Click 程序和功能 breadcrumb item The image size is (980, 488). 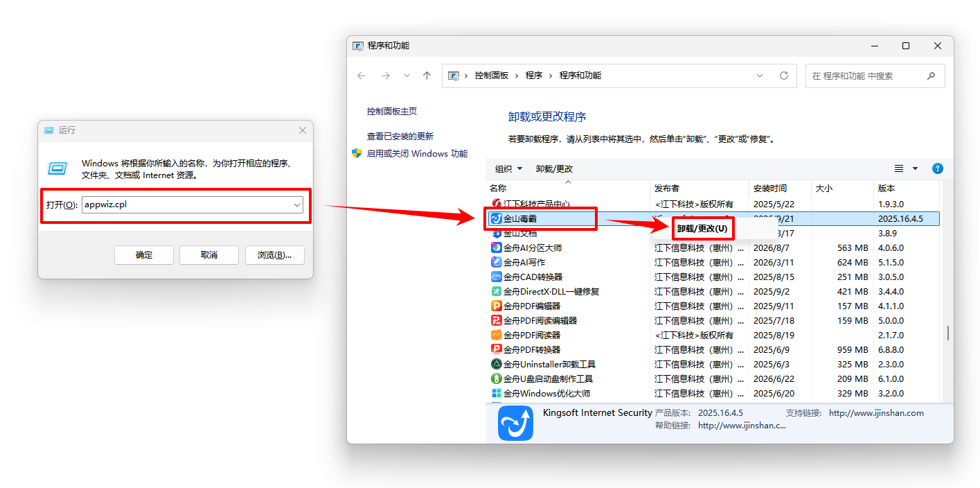click(x=580, y=76)
